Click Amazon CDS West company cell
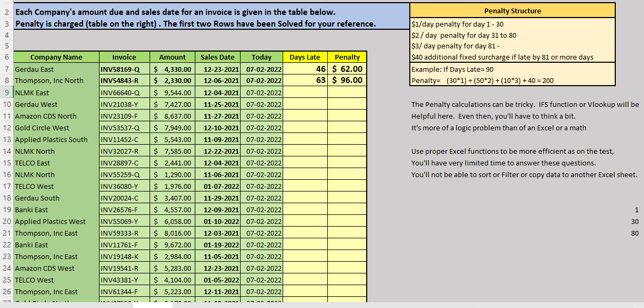644x308 pixels. click(56, 268)
